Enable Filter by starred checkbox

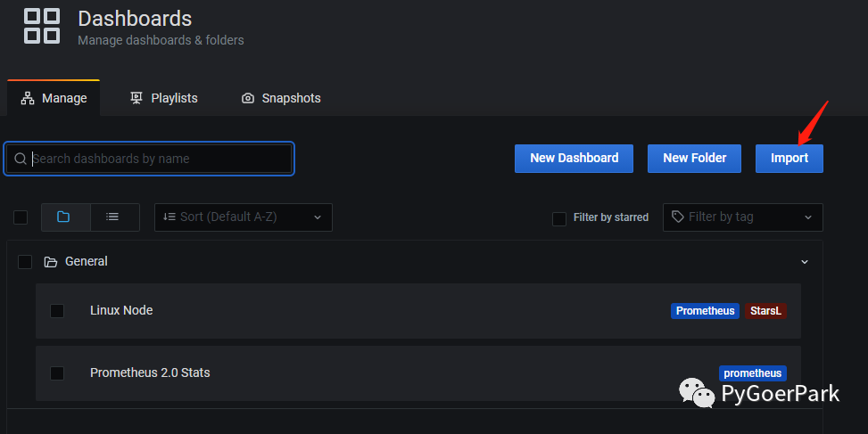pyautogui.click(x=559, y=218)
